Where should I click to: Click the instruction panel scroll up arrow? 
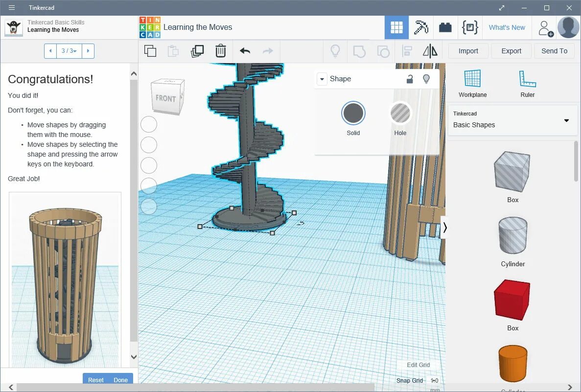[134, 74]
